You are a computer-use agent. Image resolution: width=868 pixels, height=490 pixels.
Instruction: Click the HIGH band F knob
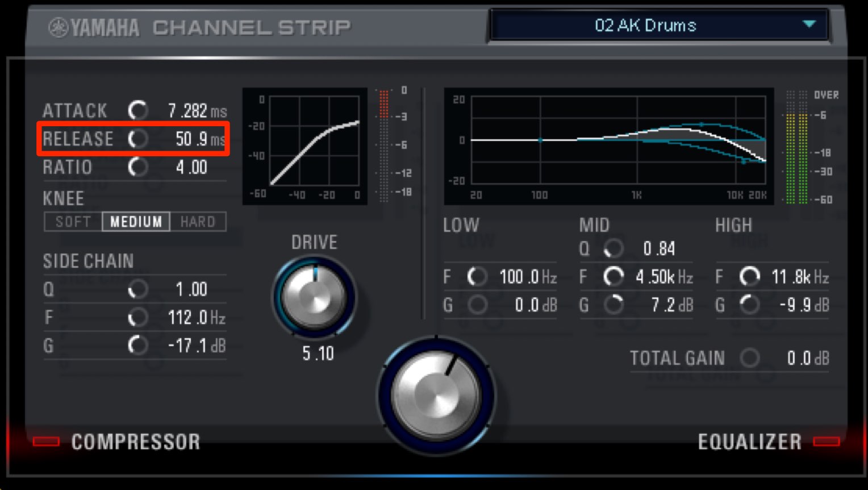pos(750,277)
